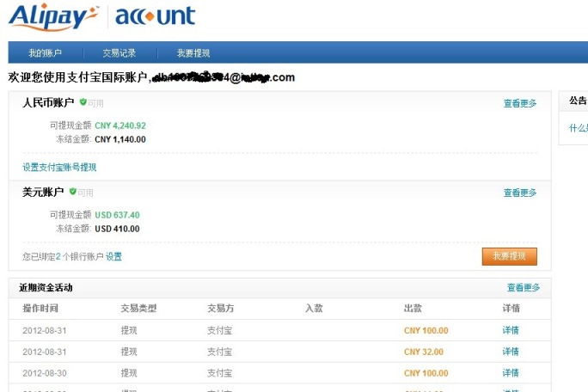
Task: Open 详情 for first 2012-08-31 CNY 100.00 row
Action: tap(511, 330)
